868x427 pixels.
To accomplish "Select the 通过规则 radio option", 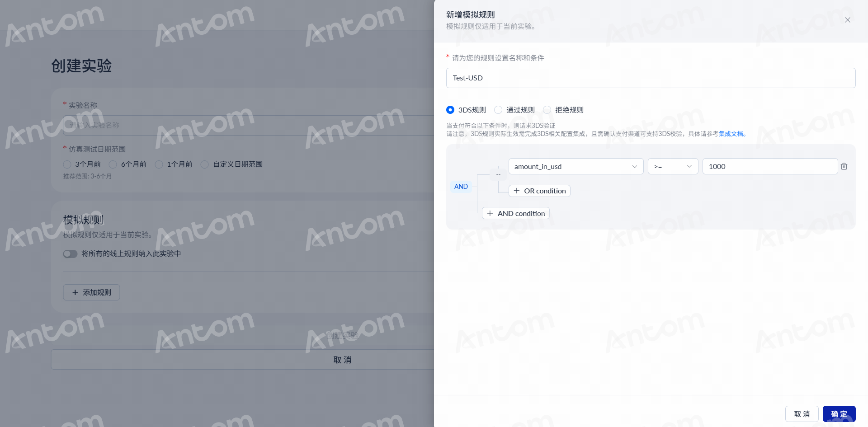I will click(498, 110).
